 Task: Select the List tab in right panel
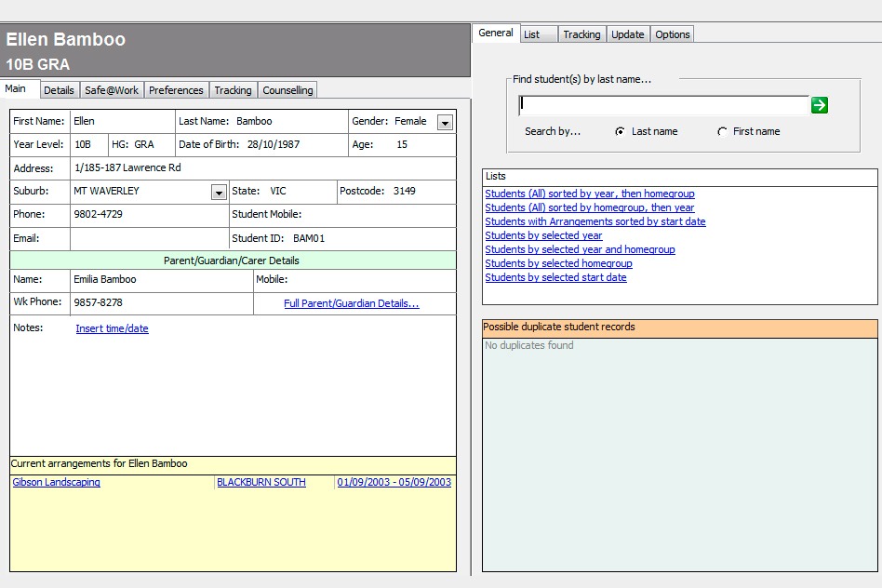pos(538,34)
